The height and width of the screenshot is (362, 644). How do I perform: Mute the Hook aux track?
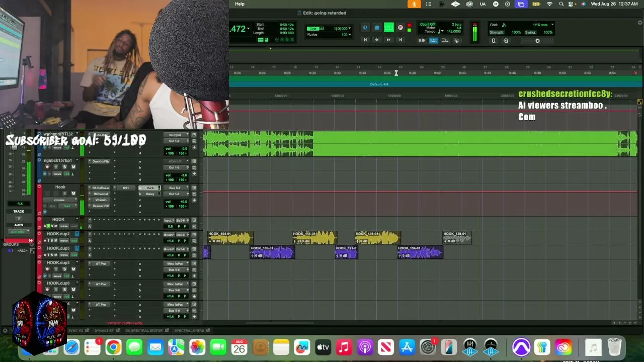73,194
